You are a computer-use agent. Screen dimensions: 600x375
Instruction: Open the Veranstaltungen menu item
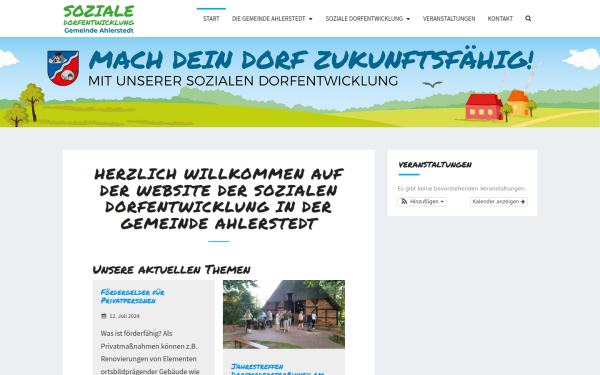pos(449,18)
